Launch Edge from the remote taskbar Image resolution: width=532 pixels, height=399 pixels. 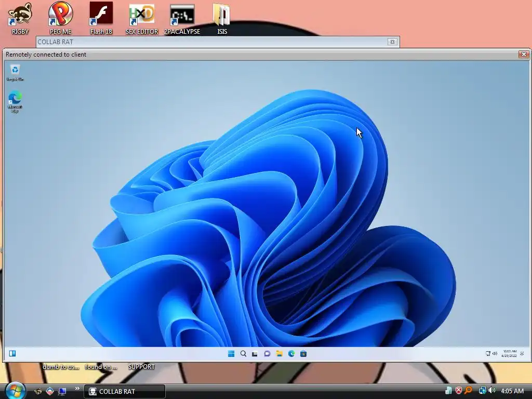(291, 354)
